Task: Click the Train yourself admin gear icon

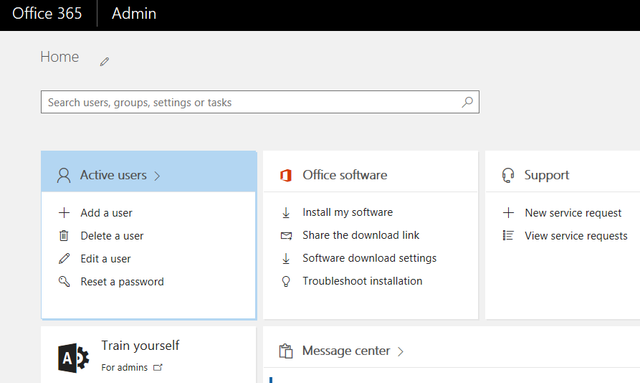Action: (73, 358)
